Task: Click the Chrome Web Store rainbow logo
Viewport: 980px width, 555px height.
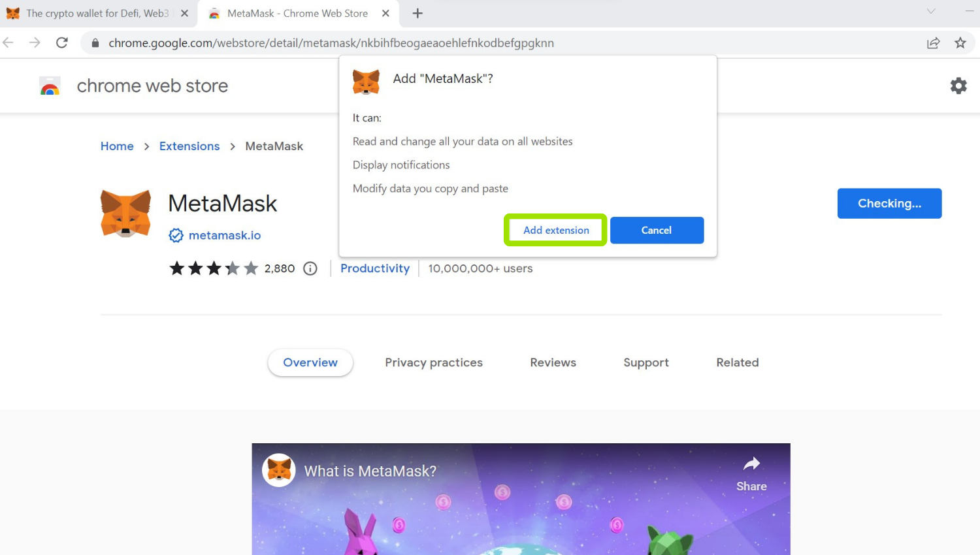Action: click(50, 86)
